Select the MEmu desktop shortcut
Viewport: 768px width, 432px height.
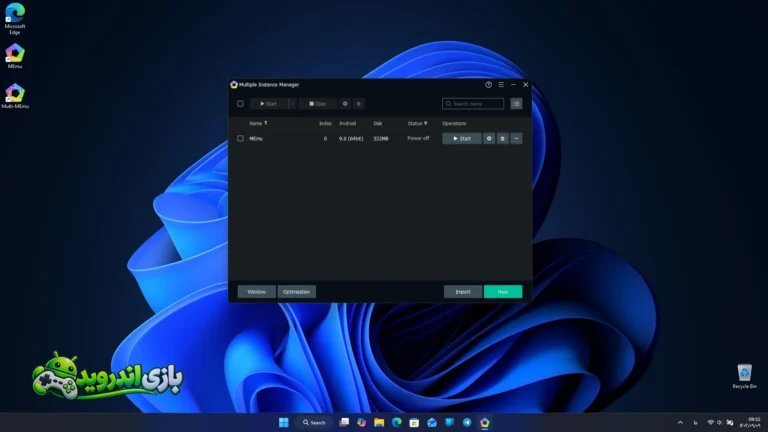[x=15, y=56]
